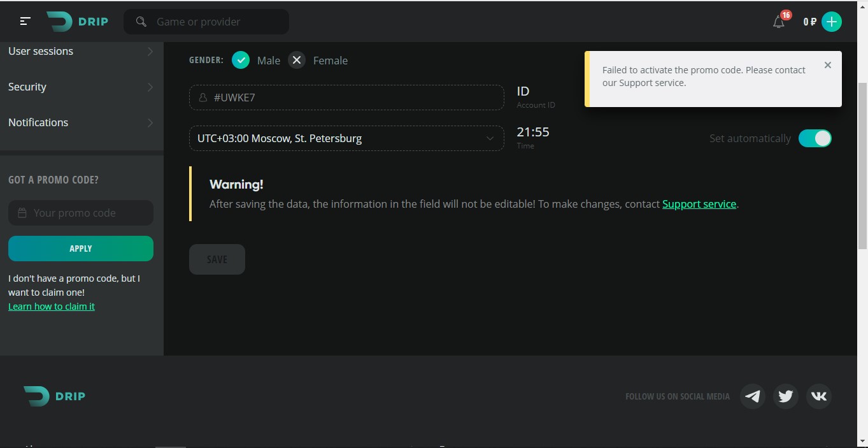The image size is (868, 448).
Task: Expand the User sessions section
Action: click(81, 51)
